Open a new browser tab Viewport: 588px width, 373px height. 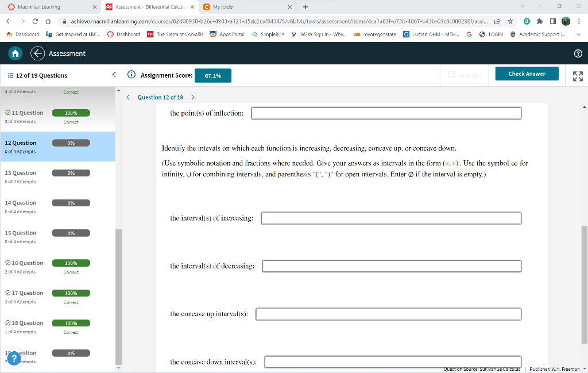click(x=305, y=7)
